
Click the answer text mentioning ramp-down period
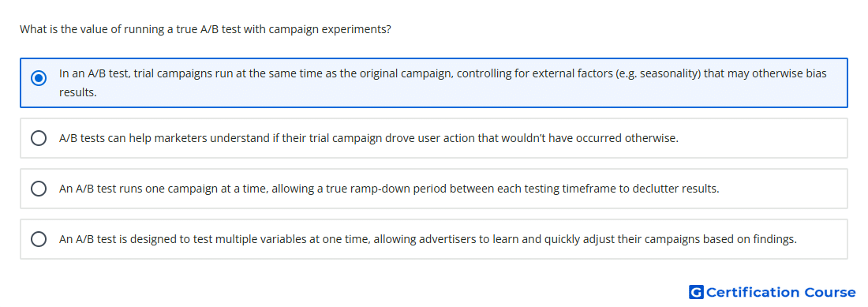click(x=389, y=189)
